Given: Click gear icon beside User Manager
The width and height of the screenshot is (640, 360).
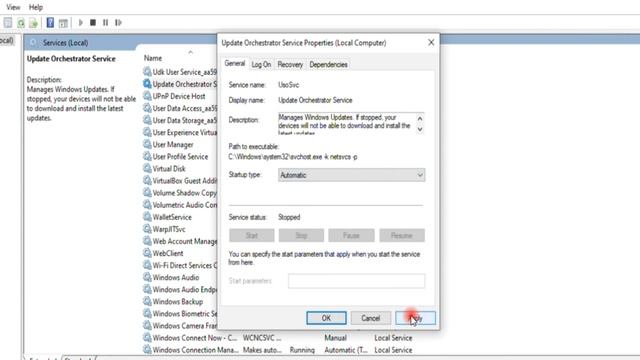Looking at the screenshot, I should click(x=147, y=144).
